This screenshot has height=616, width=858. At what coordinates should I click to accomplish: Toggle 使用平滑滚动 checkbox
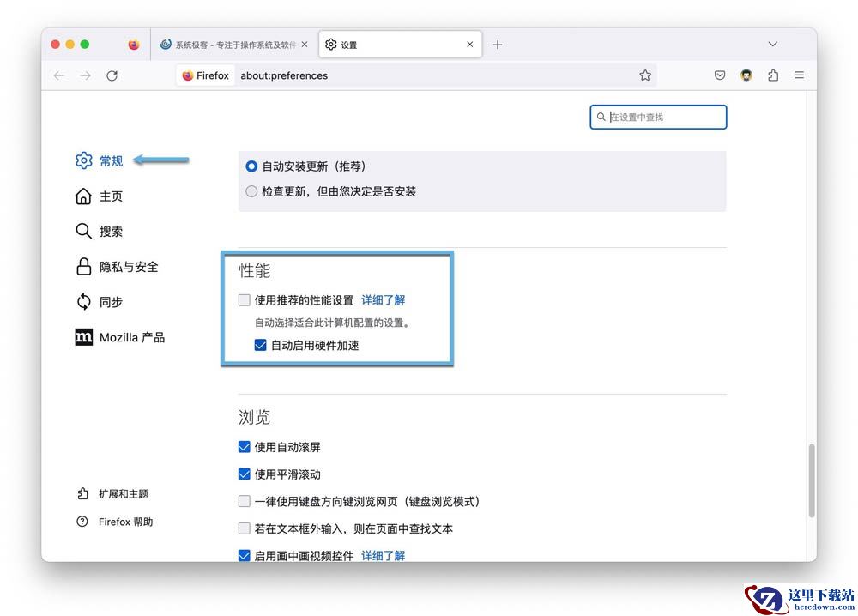(x=244, y=474)
